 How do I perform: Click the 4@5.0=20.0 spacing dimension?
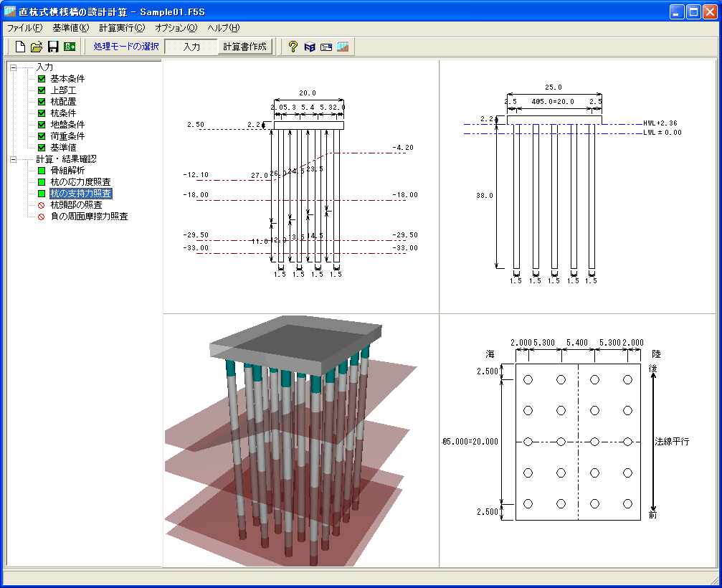click(x=553, y=102)
